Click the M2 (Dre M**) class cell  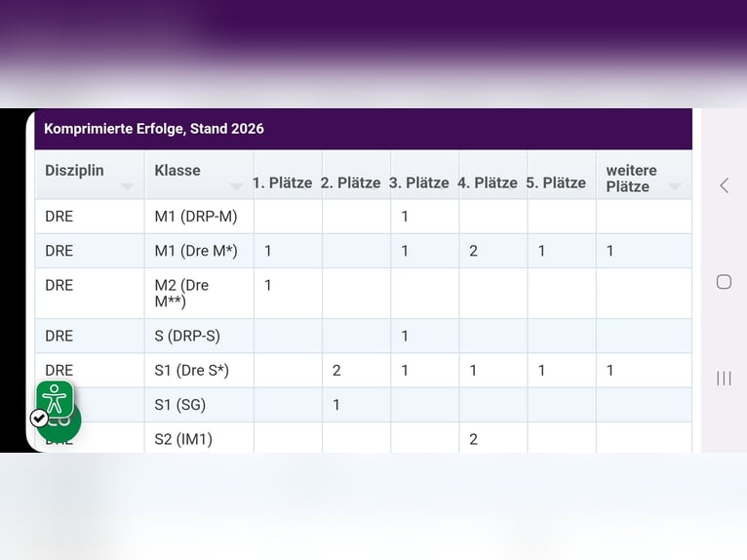coord(182,294)
